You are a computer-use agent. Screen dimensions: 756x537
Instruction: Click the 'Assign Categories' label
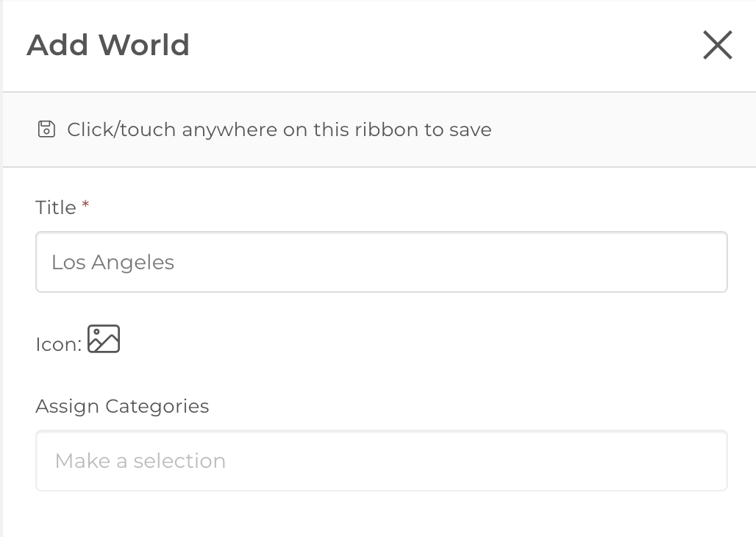[122, 406]
